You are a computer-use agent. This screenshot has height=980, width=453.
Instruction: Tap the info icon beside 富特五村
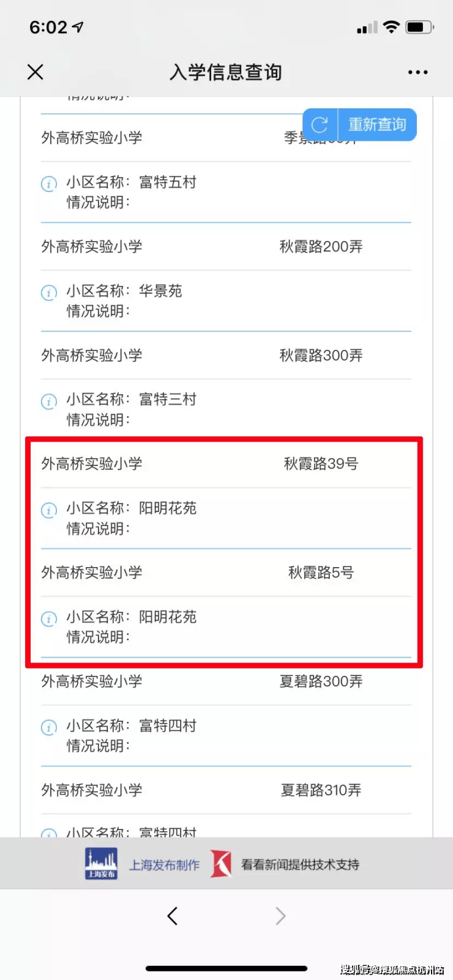click(48, 184)
